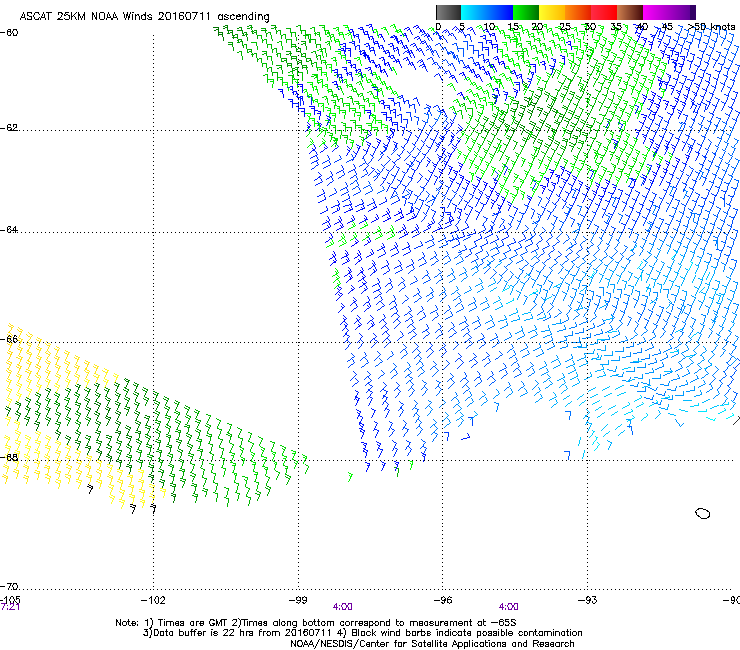This screenshot has height=650, width=740.
Task: Click the "-66" latitude label
Action: (x=9, y=339)
